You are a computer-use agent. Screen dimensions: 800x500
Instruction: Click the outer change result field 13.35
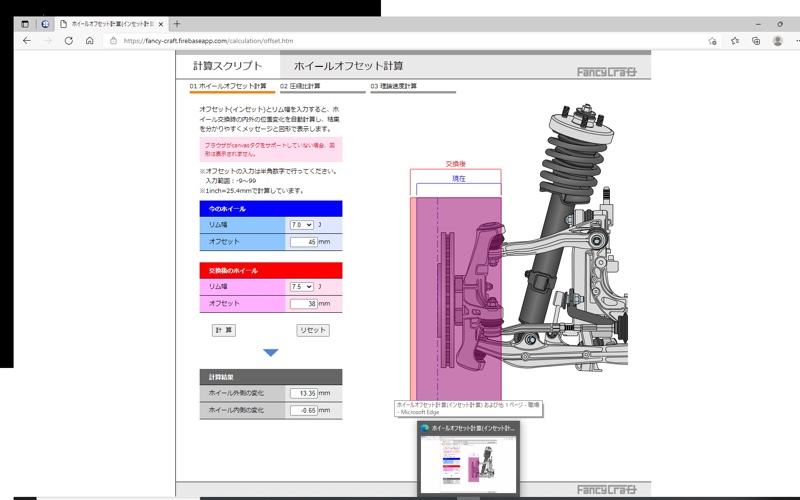(304, 393)
